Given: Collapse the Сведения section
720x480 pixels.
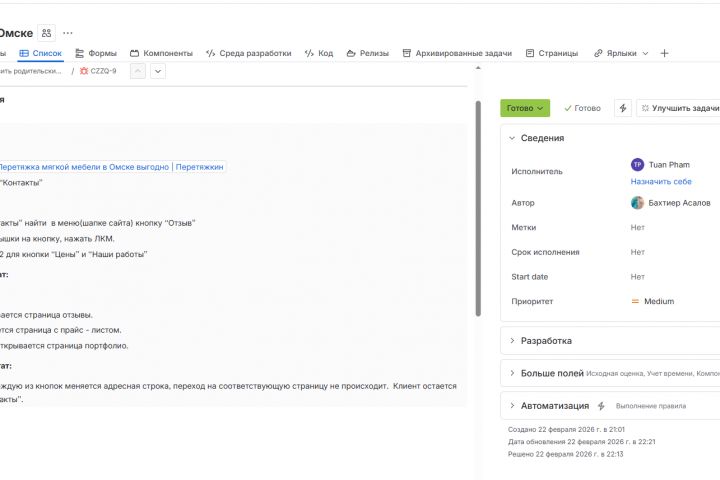Looking at the screenshot, I should pyautogui.click(x=512, y=138).
